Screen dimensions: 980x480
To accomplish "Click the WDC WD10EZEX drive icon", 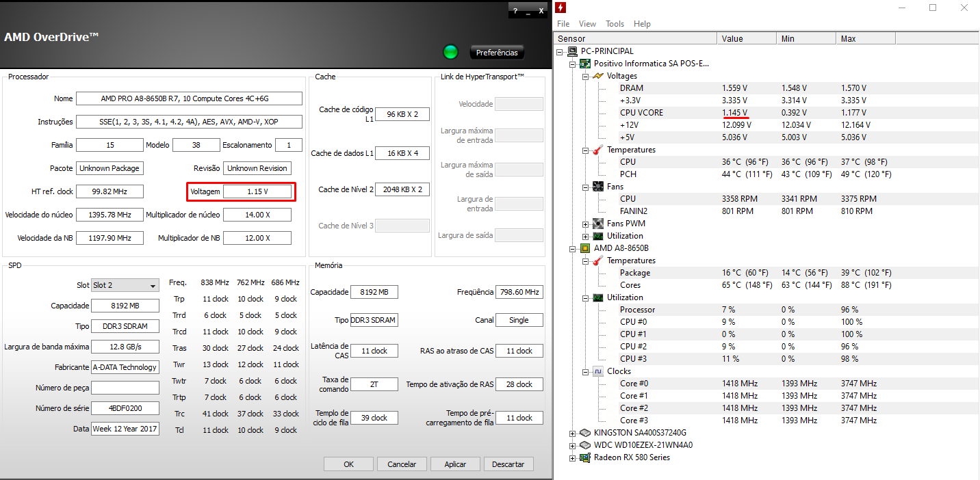I will (x=585, y=445).
